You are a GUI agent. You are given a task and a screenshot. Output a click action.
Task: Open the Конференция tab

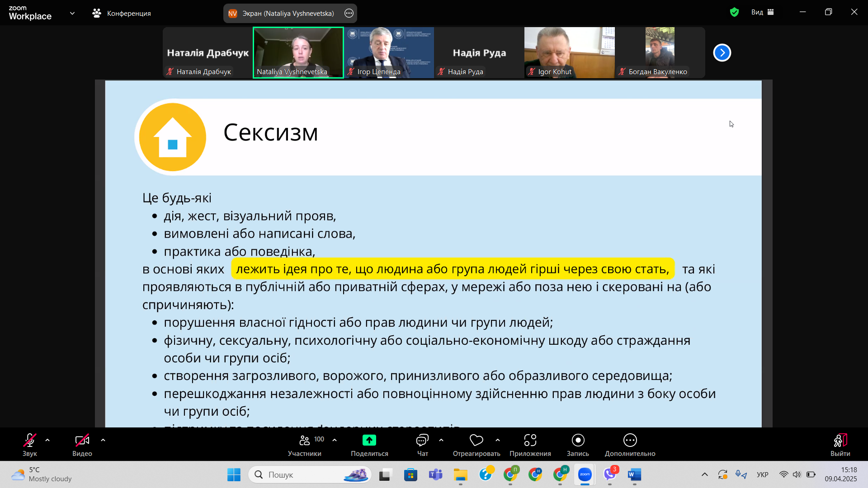(122, 13)
